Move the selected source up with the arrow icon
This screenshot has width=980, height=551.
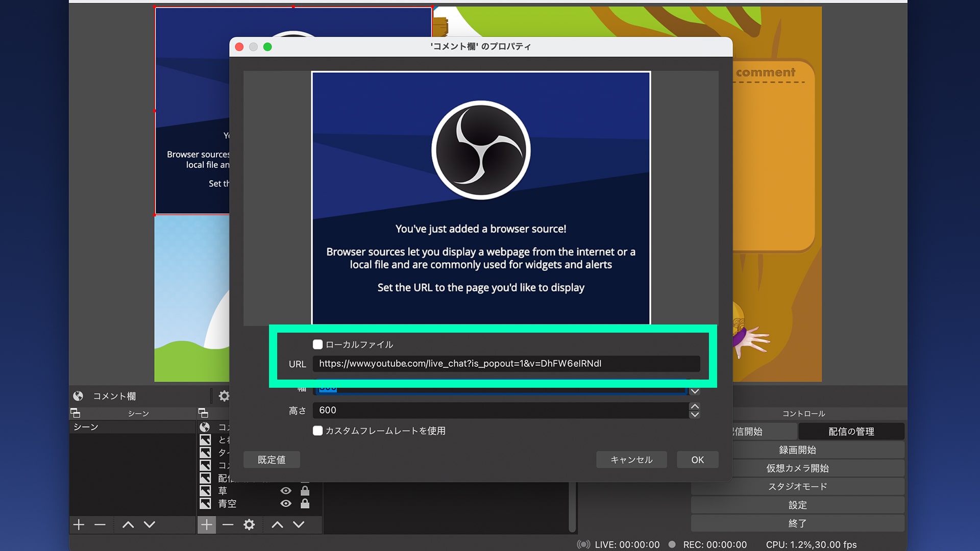tap(277, 524)
